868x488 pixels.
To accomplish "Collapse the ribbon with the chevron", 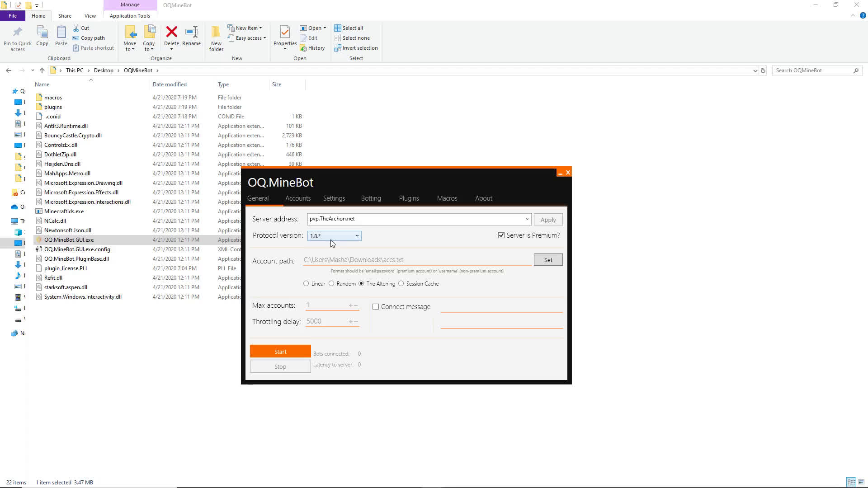I will pyautogui.click(x=853, y=15).
